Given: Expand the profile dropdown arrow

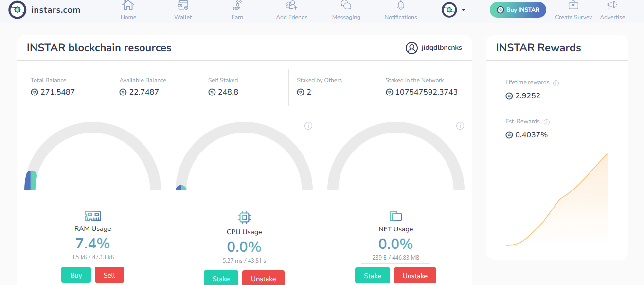Looking at the screenshot, I should 464,10.
